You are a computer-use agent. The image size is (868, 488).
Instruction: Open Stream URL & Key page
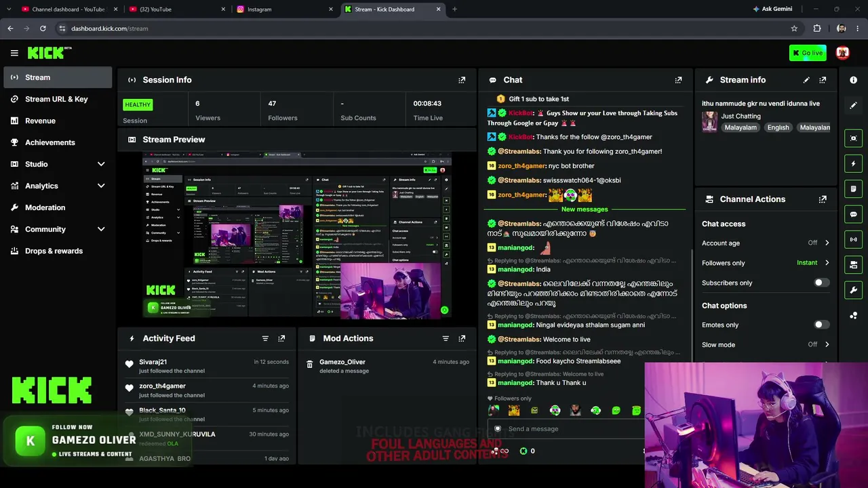[58, 99]
